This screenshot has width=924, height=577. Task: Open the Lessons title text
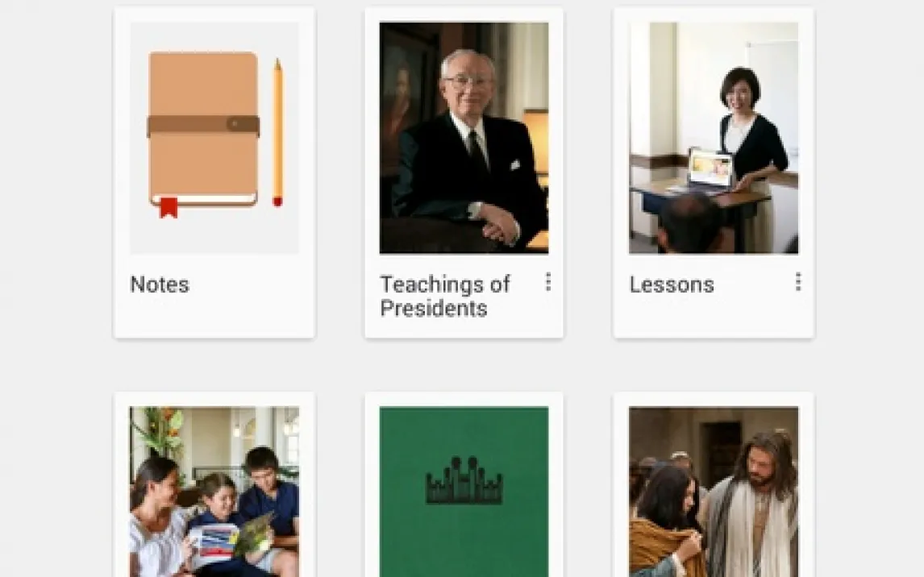tap(672, 285)
